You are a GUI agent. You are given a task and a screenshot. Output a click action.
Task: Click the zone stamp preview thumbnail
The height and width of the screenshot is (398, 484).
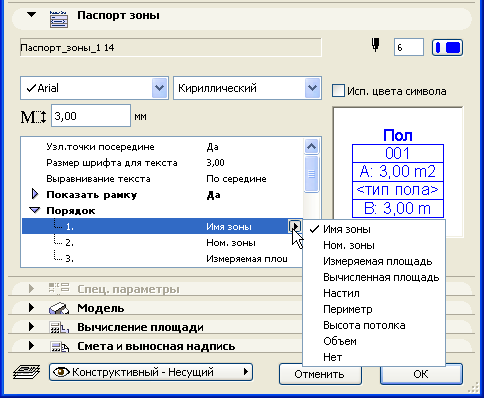[398, 172]
